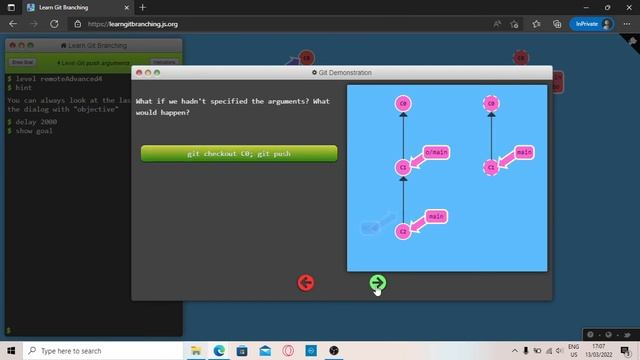Viewport: 640px width, 360px height.
Task: Open the browser settings and more menu
Action: [627, 24]
